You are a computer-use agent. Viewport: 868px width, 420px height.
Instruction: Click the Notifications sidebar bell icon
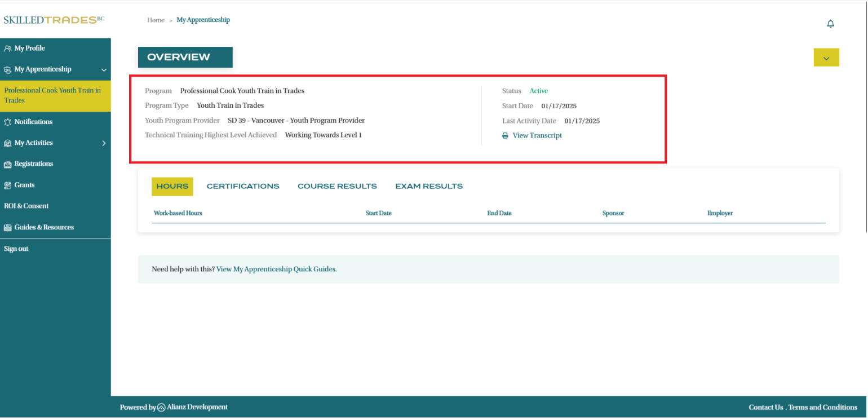point(7,122)
